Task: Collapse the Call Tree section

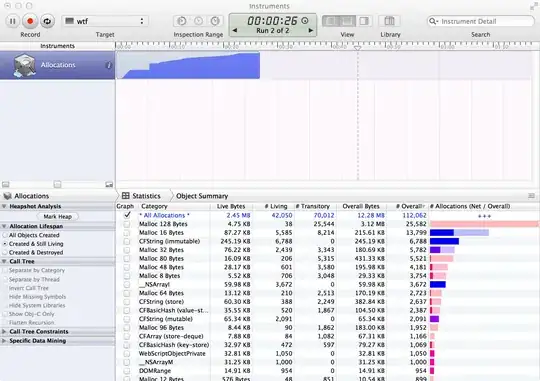Action: coord(4,261)
